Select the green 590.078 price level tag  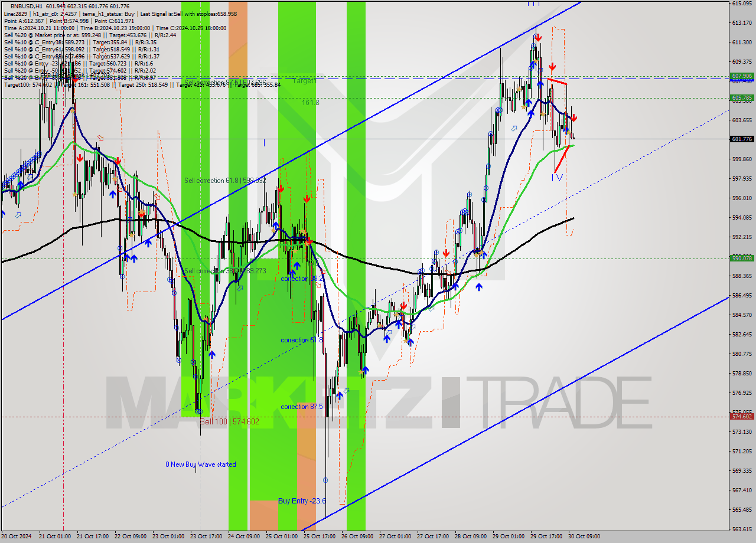coord(742,258)
